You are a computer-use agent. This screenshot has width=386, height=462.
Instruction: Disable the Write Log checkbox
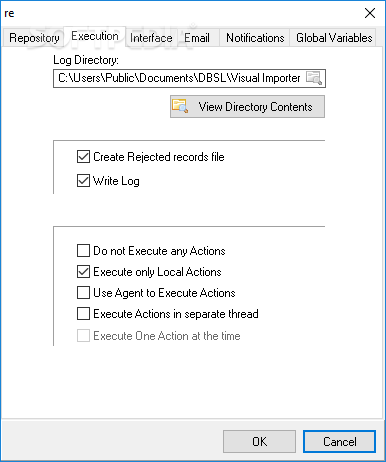pyautogui.click(x=83, y=181)
